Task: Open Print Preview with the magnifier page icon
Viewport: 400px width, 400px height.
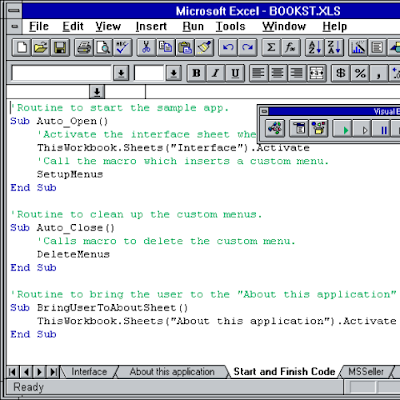Action: point(103,48)
